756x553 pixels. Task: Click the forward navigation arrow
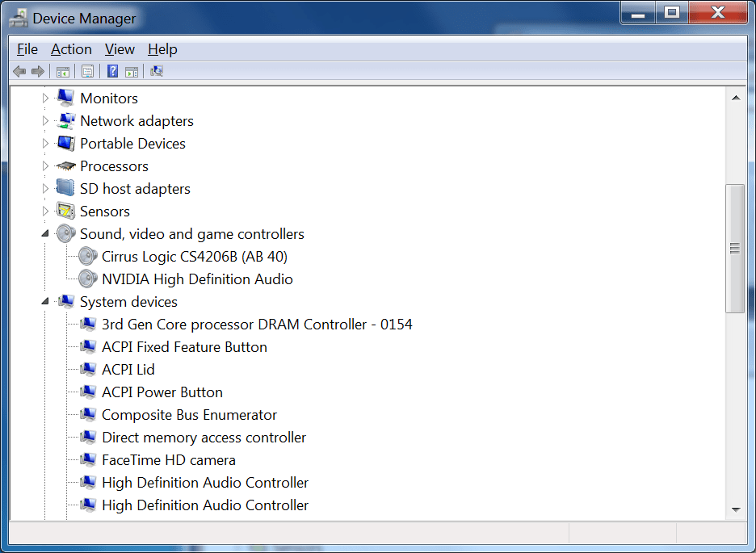(38, 71)
